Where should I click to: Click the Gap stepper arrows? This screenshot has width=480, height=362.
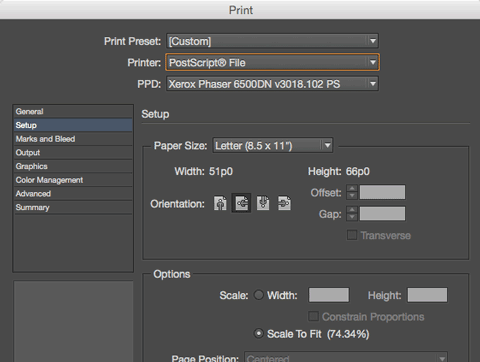click(x=352, y=214)
